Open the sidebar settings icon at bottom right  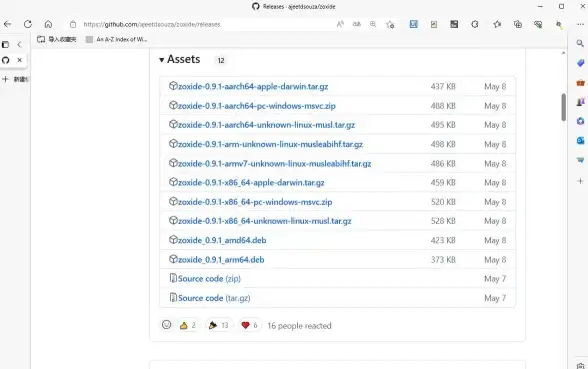pos(580,366)
